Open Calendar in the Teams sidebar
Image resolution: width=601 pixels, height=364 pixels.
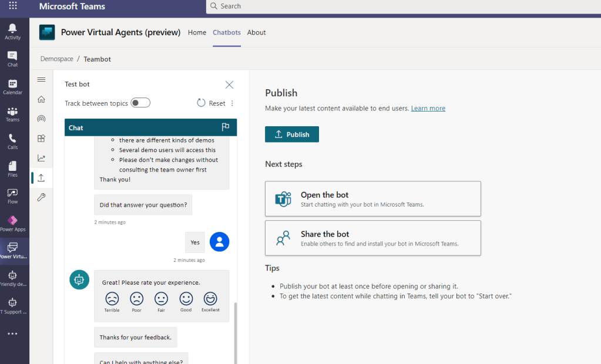tap(12, 86)
